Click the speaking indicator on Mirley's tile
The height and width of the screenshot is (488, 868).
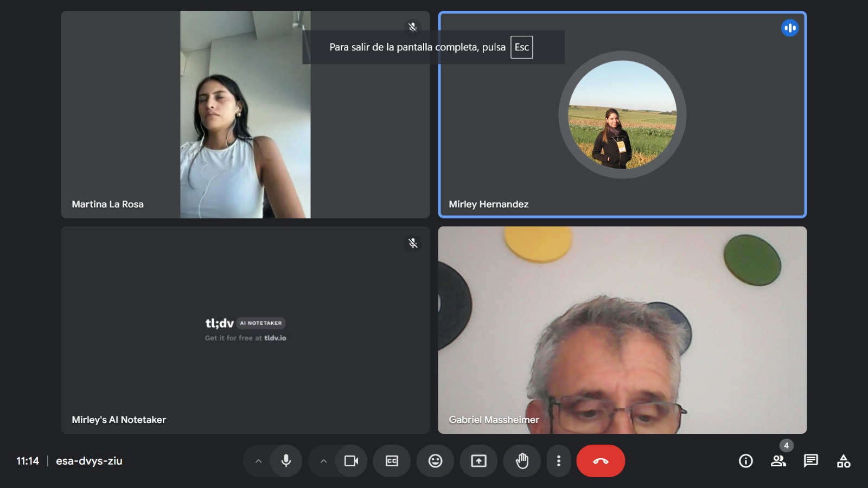tap(790, 28)
